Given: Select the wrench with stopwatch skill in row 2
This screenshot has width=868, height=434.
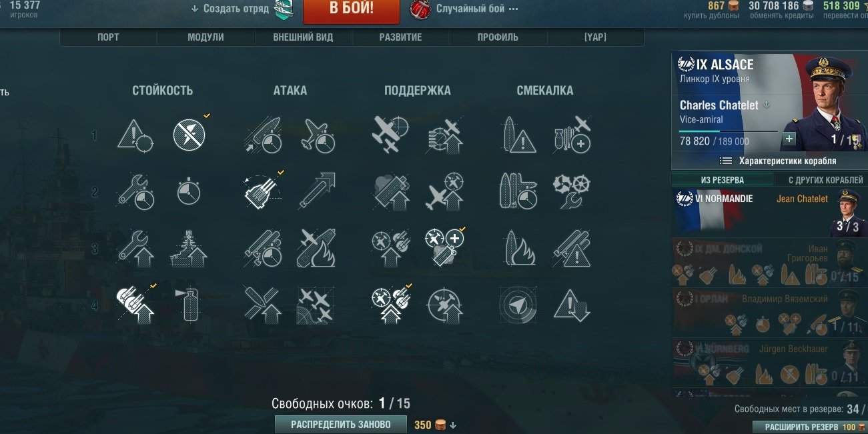Looking at the screenshot, I should coord(135,191).
